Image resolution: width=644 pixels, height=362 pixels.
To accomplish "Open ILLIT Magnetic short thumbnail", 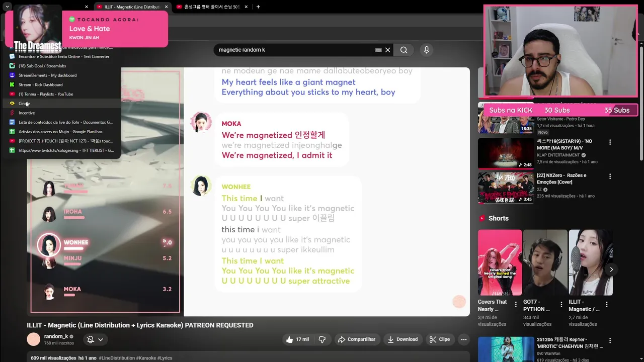I will click(590, 262).
